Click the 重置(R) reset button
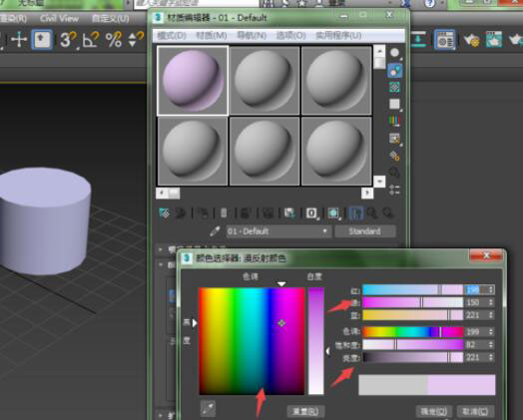 [x=305, y=411]
